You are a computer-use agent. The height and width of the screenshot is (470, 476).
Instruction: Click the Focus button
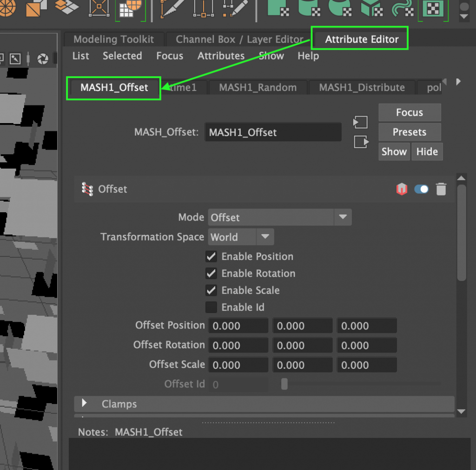pyautogui.click(x=409, y=112)
